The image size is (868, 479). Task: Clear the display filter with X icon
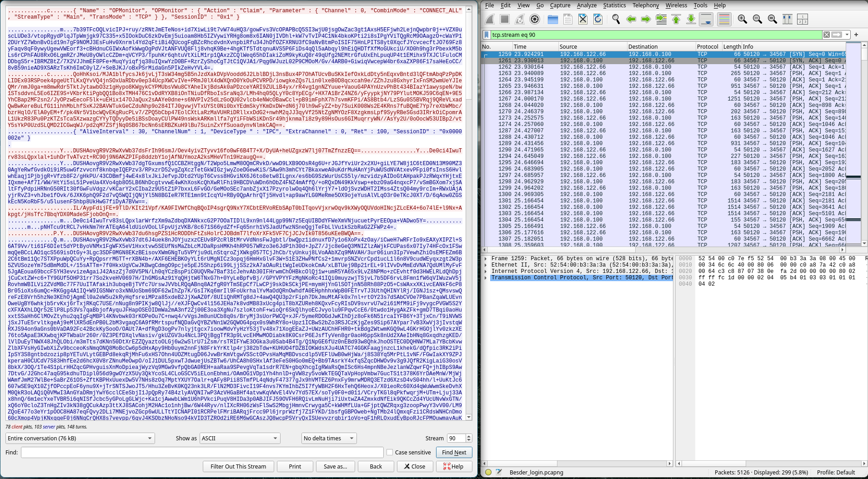point(827,35)
